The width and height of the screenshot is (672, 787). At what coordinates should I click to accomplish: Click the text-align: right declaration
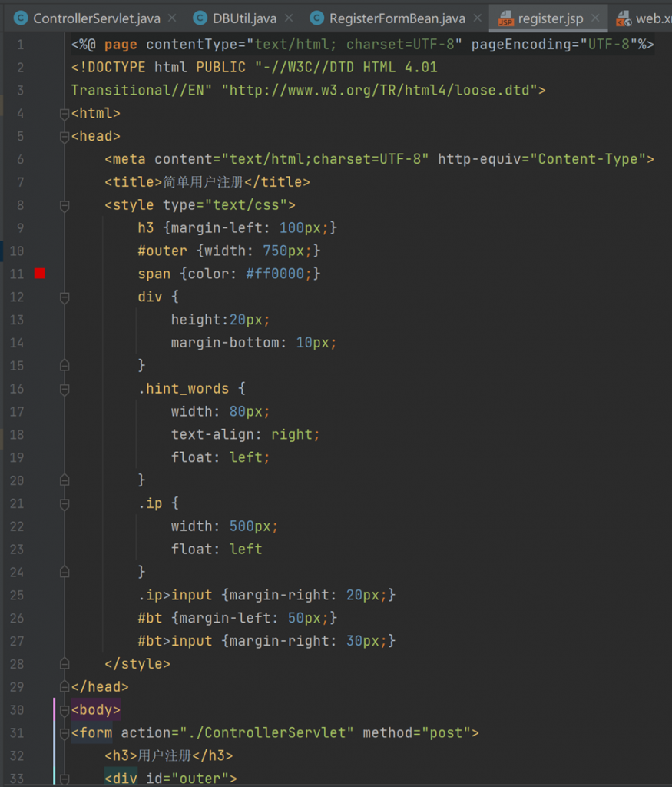(245, 435)
